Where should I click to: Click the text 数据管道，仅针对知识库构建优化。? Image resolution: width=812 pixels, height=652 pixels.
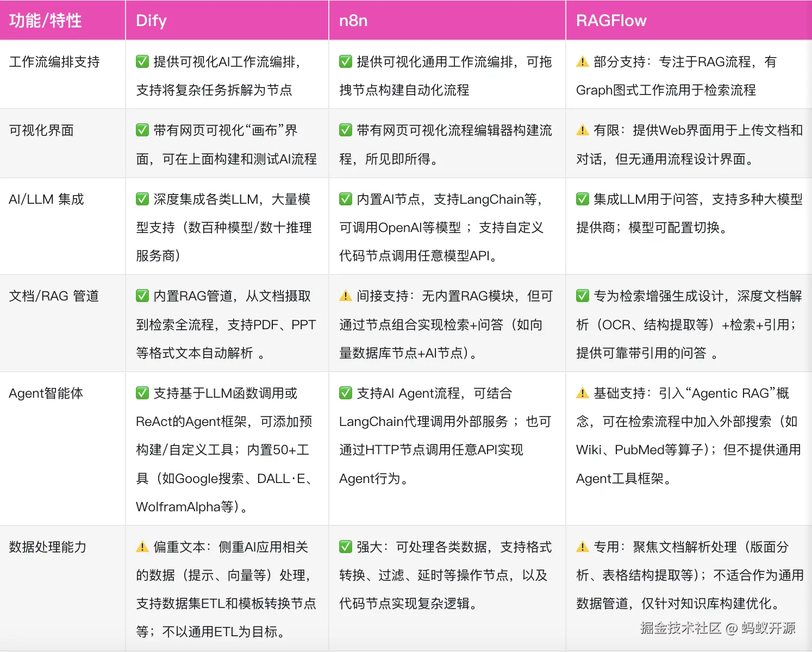tap(679, 604)
